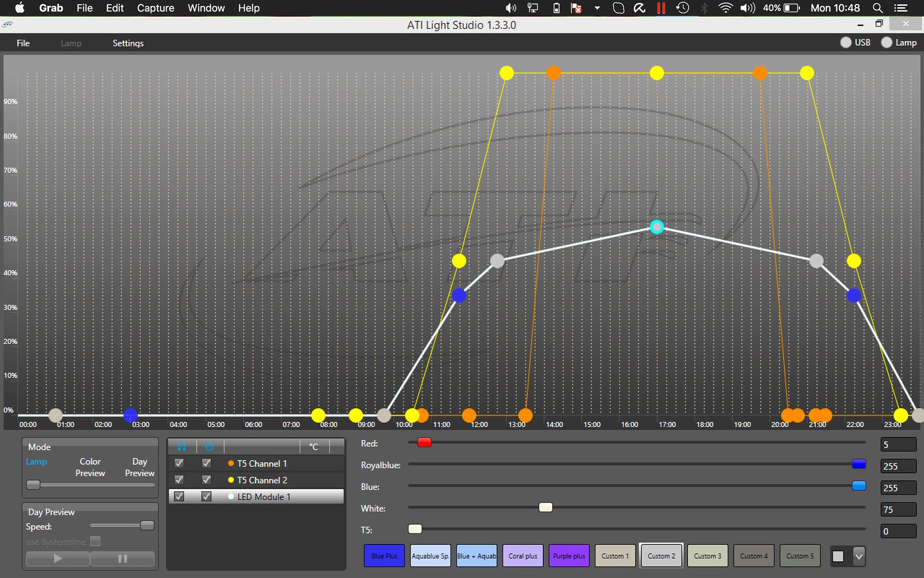
Task: Click the Wi-Fi icon in menu bar
Action: 725,8
